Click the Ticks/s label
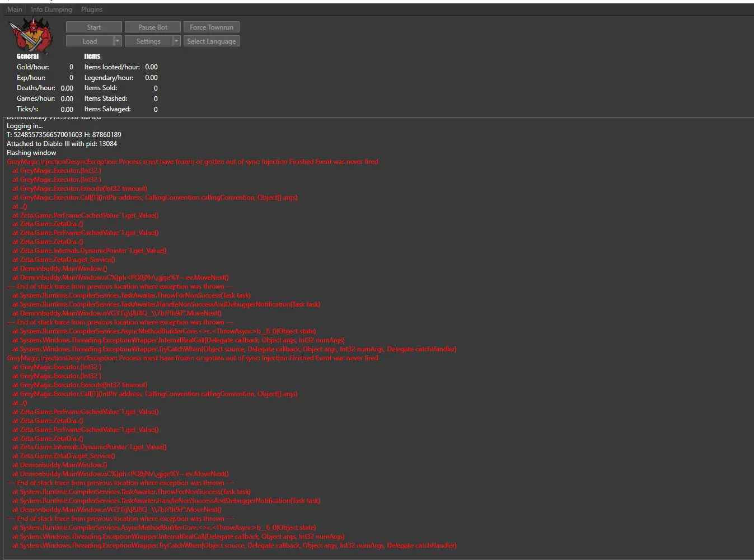 27,109
